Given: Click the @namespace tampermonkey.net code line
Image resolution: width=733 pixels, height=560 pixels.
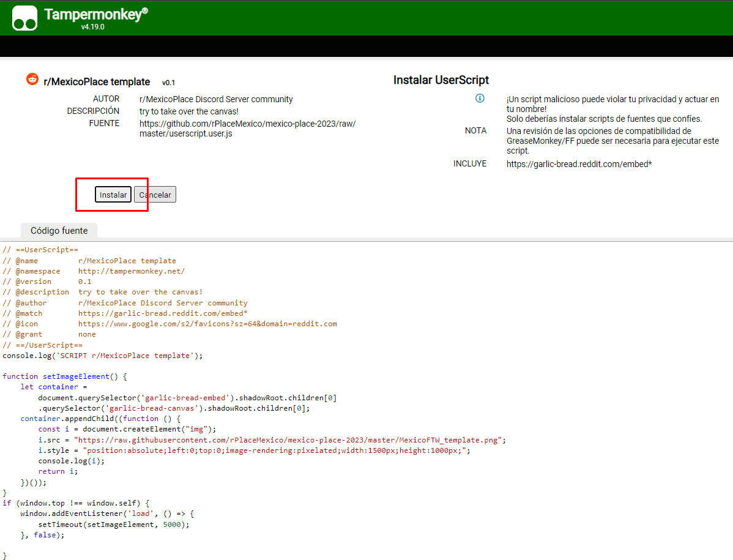Looking at the screenshot, I should [94, 271].
